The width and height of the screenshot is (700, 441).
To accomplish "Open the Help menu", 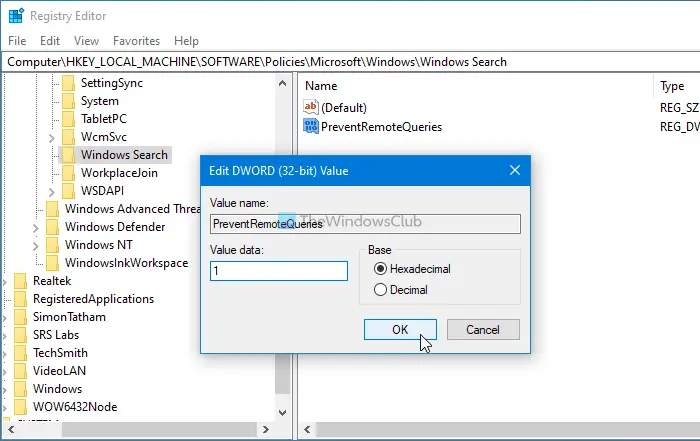I will pos(186,41).
